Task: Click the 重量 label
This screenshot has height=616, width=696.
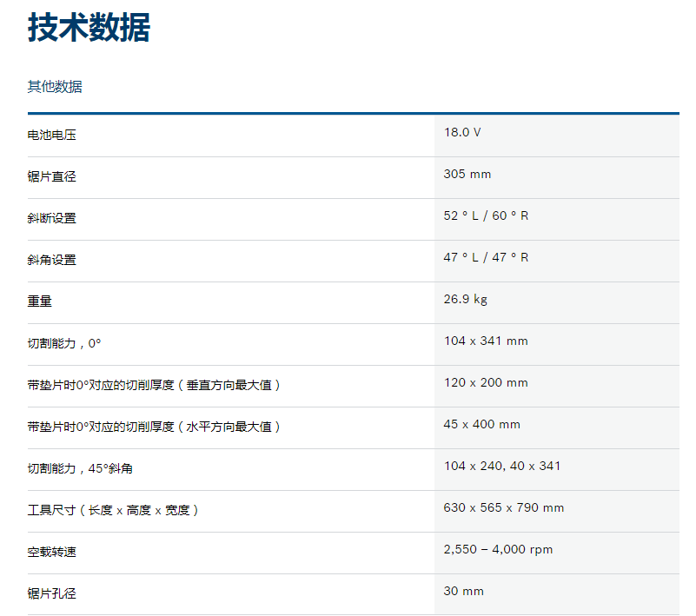Action: 39,301
